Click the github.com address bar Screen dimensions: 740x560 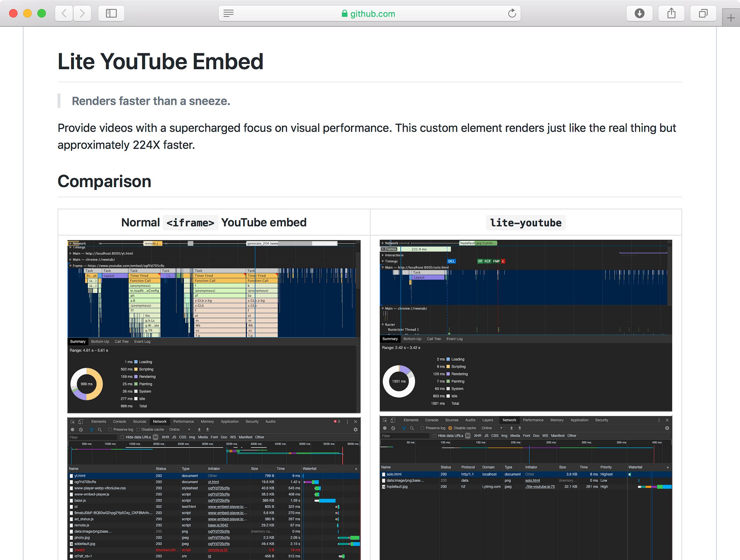(x=369, y=13)
